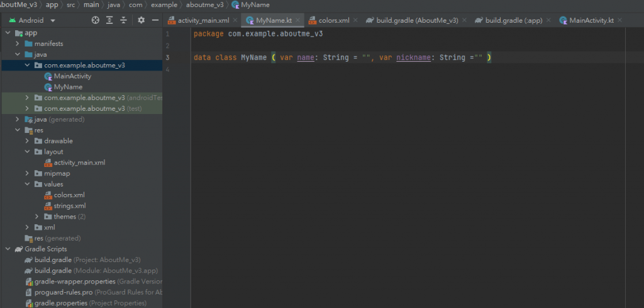
Task: Click 'aboutme_v3' in the breadcrumb path
Action: coord(204,5)
